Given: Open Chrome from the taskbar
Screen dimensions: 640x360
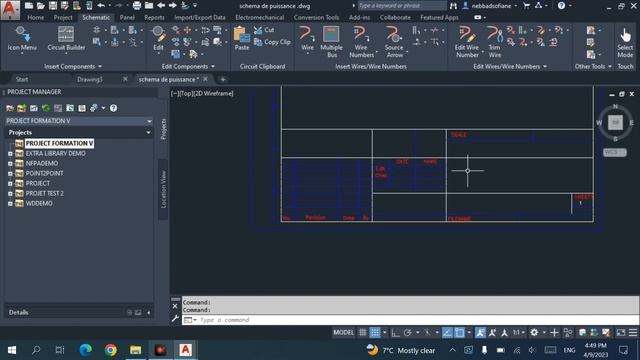Looking at the screenshot, I should click(x=110, y=350).
